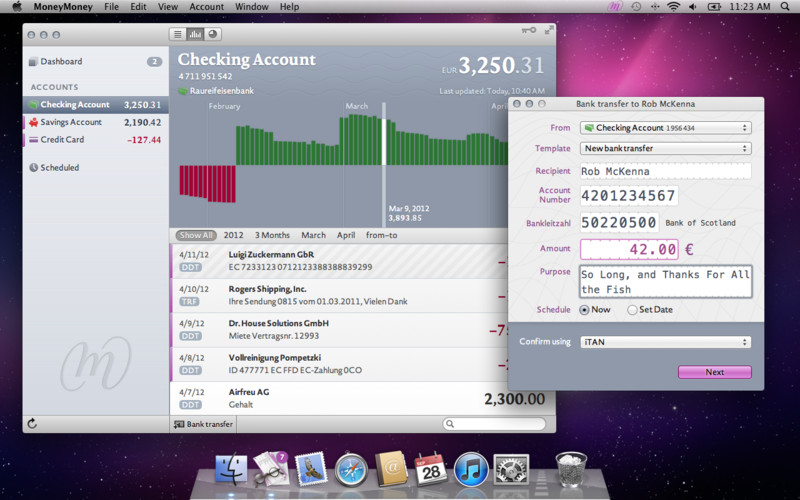This screenshot has width=800, height=500.
Task: Filter transactions by March
Action: [x=313, y=235]
